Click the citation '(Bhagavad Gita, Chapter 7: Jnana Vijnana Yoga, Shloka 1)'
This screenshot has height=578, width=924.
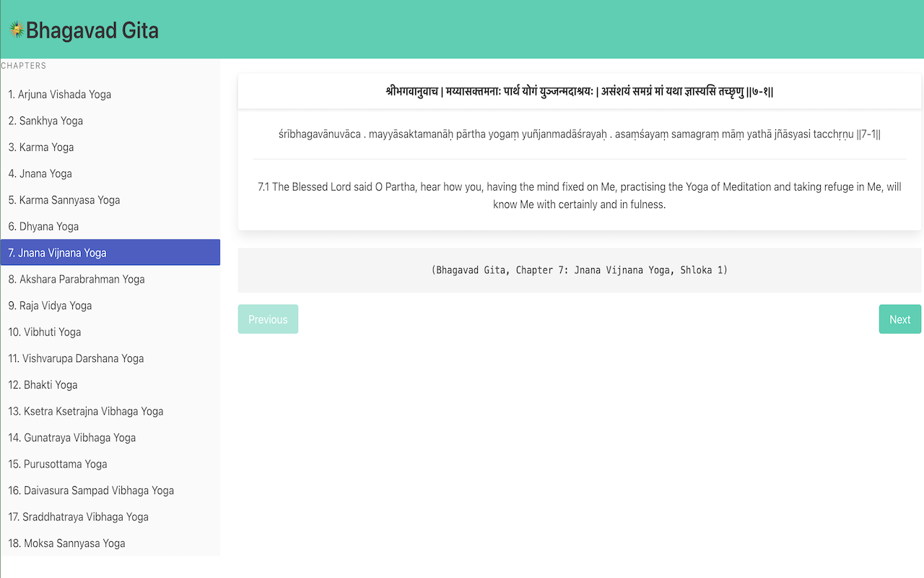point(580,270)
